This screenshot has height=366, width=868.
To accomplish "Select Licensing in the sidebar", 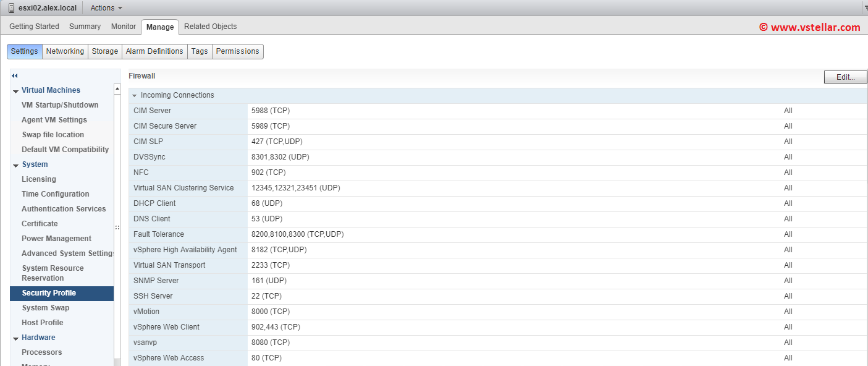I will click(x=39, y=179).
